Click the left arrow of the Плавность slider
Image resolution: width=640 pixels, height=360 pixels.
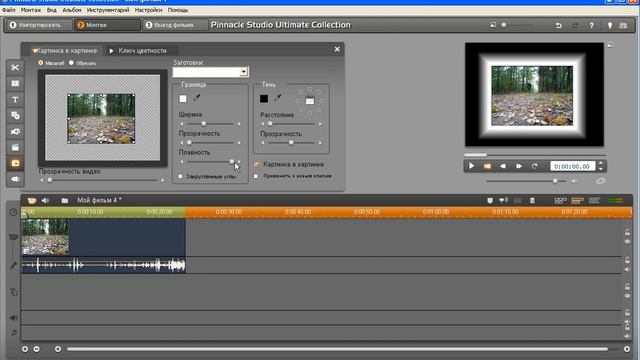(x=182, y=162)
